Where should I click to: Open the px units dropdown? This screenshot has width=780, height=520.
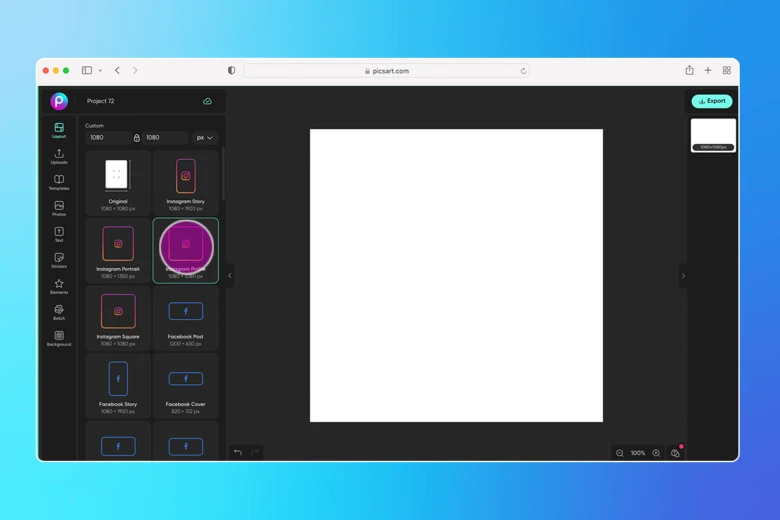pos(204,138)
